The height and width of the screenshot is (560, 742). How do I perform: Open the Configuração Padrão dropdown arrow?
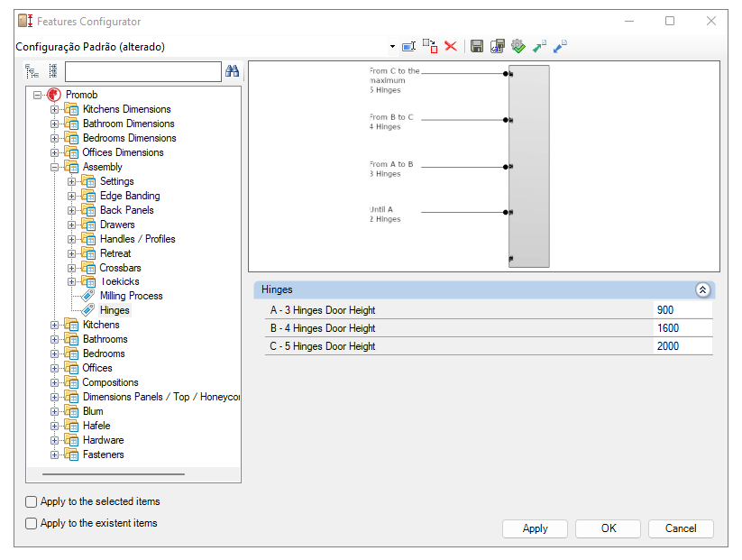(x=392, y=46)
